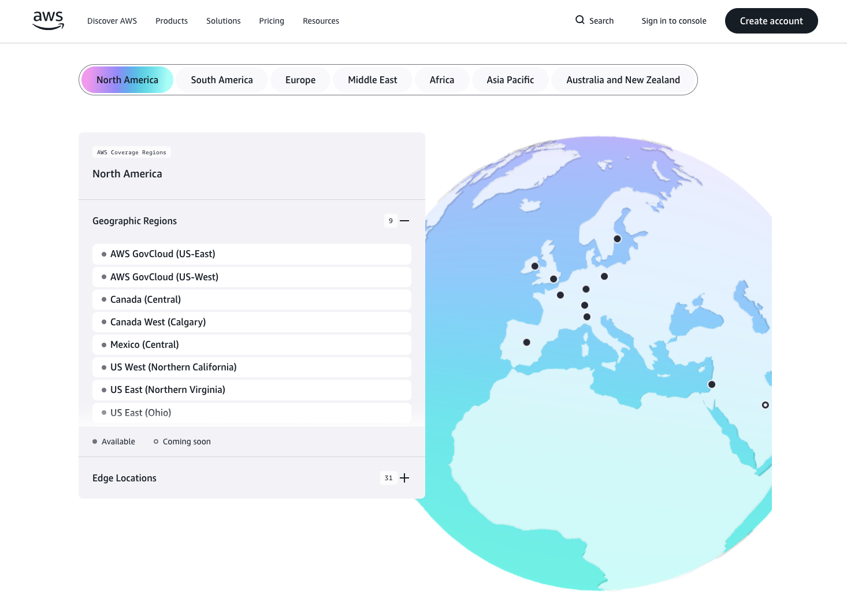Open the Products menu
This screenshot has height=616, width=847.
pos(172,21)
